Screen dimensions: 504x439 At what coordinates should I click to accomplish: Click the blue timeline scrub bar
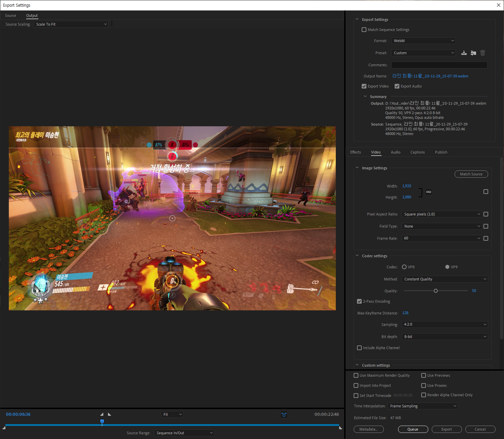172,425
